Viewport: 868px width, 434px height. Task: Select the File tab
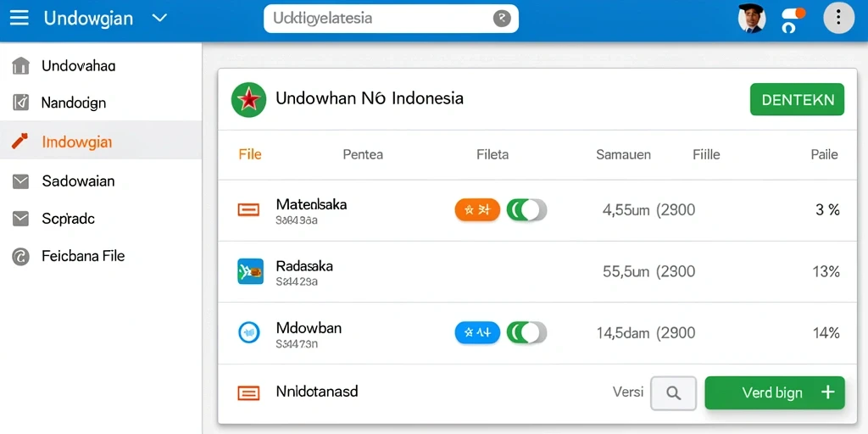pyautogui.click(x=250, y=154)
